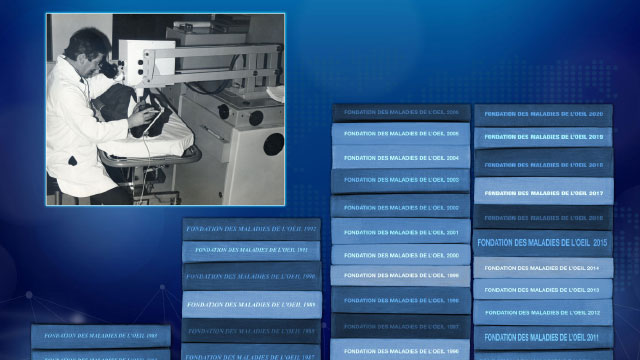Pick the light blue 2017 volume
The height and width of the screenshot is (360, 640).
tap(543, 191)
